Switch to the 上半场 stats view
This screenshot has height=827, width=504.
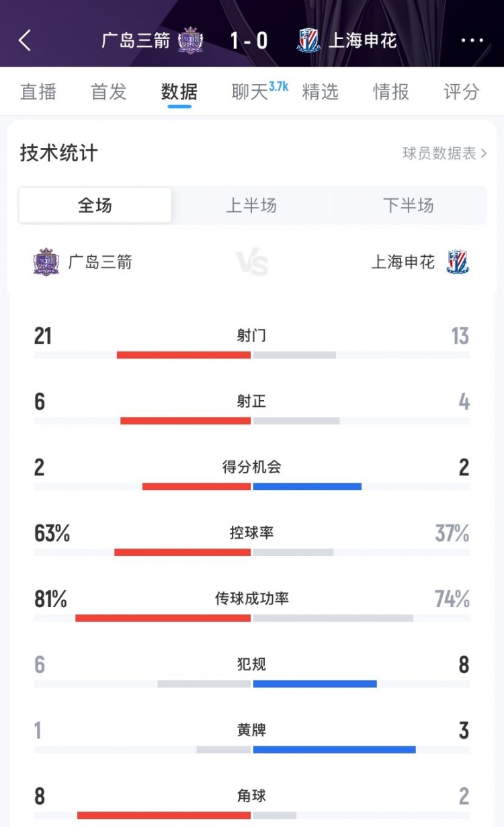tap(252, 205)
